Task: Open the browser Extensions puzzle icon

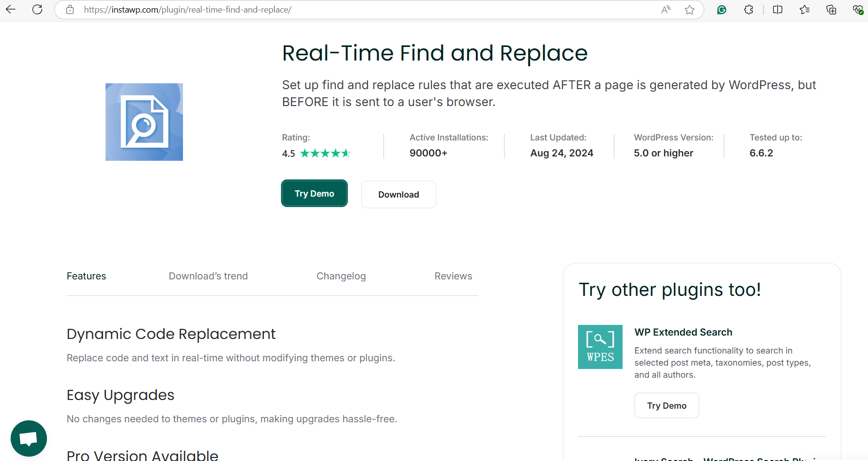Action: (x=748, y=9)
